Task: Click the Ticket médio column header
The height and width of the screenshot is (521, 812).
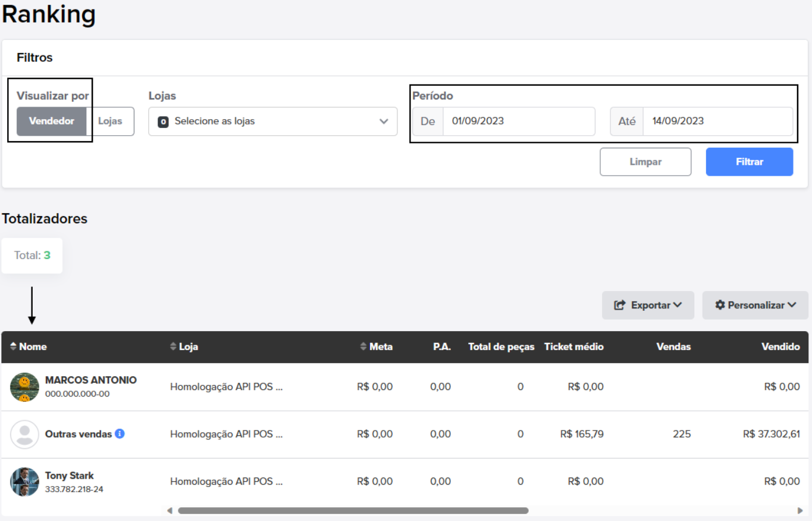Action: (574, 347)
